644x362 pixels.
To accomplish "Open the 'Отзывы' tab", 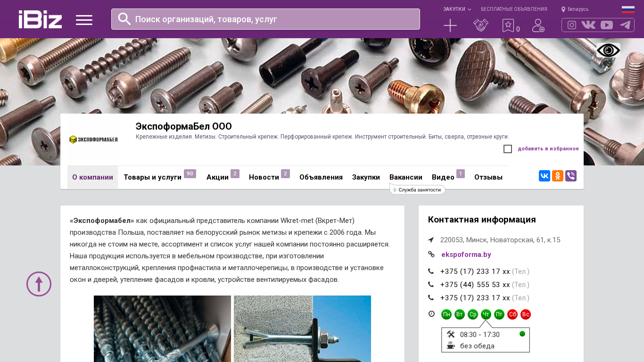I will (488, 177).
